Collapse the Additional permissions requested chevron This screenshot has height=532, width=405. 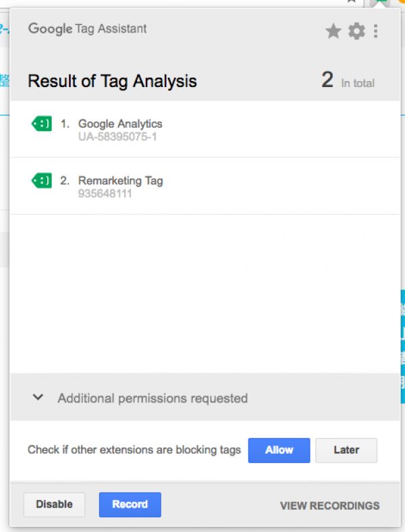click(x=38, y=397)
